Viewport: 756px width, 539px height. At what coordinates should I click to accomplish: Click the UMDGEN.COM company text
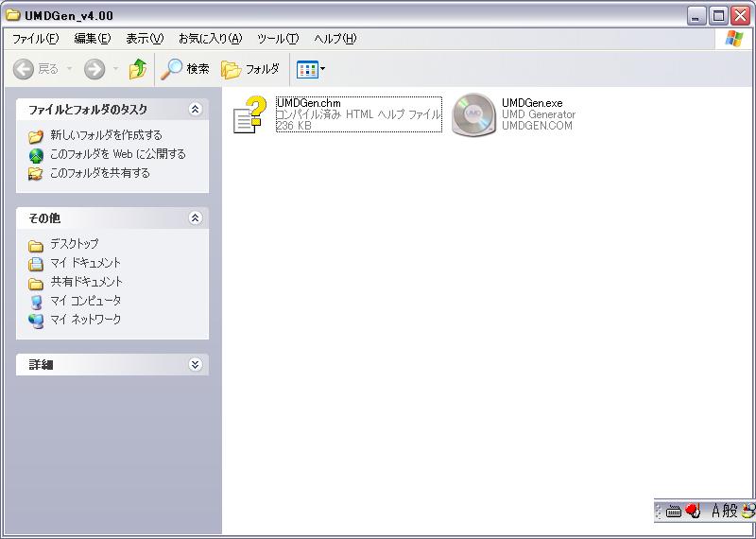(x=537, y=126)
